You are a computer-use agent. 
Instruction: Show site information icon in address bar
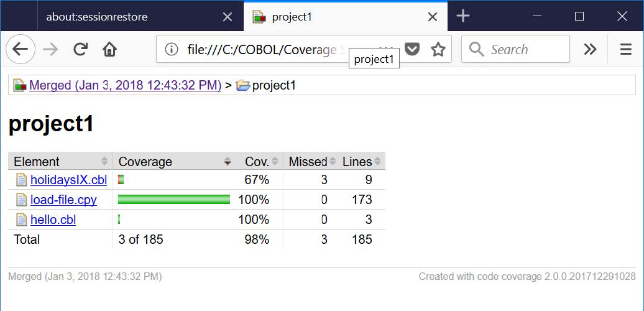(x=172, y=49)
